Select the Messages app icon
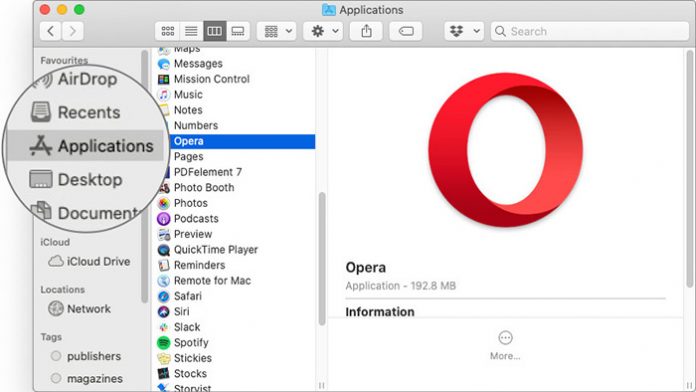696x392 pixels. (x=164, y=64)
